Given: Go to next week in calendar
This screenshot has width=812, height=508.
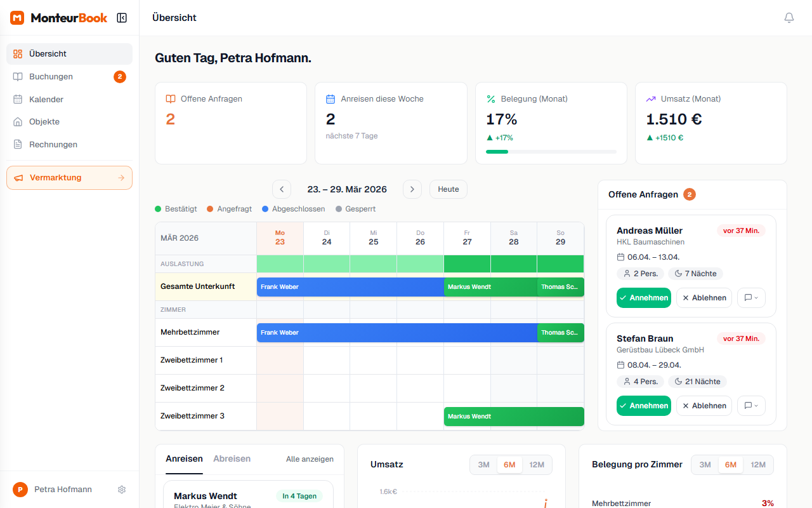Looking at the screenshot, I should 412,189.
